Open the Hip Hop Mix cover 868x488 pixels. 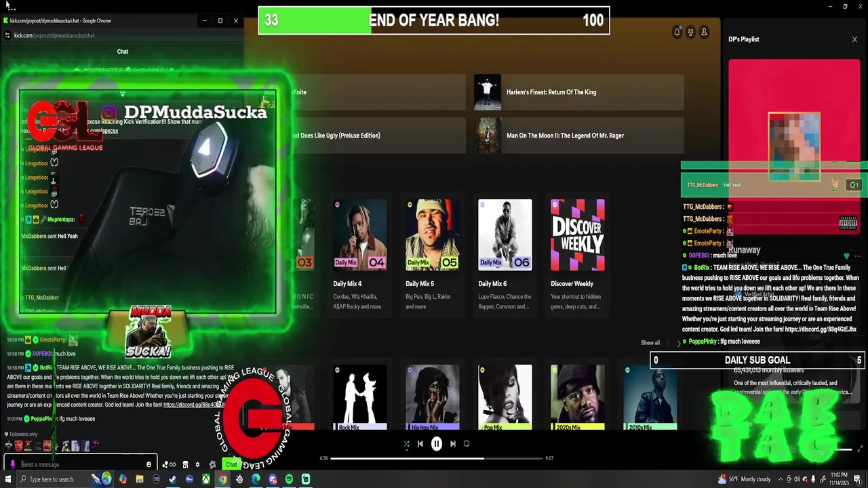433,397
